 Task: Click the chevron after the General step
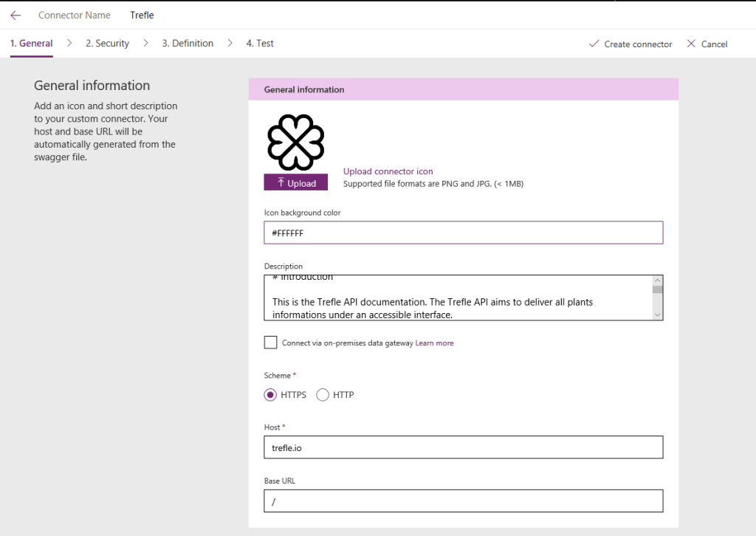coord(69,43)
